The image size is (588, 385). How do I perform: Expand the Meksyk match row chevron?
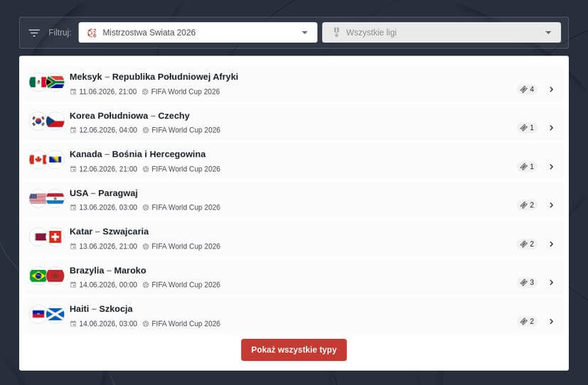pos(551,90)
